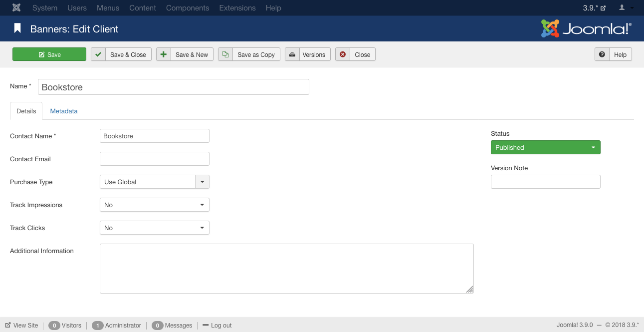Click the Save as Copy icon

(x=225, y=54)
